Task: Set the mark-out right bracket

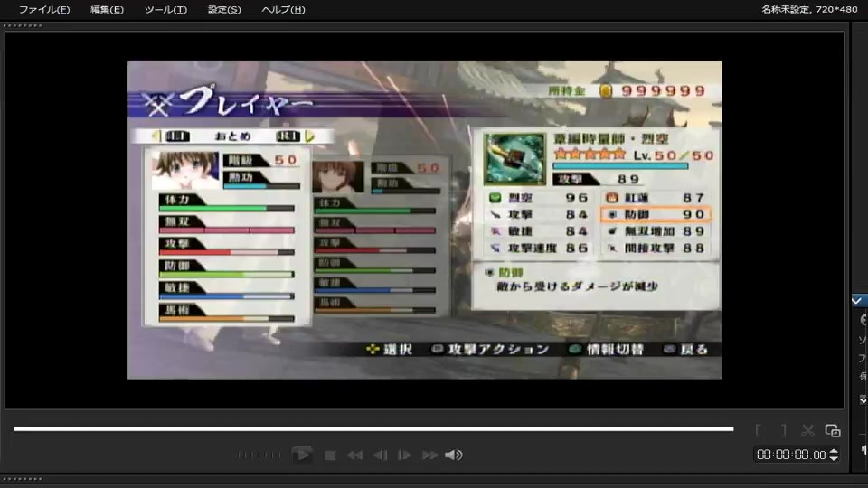Action: point(783,430)
